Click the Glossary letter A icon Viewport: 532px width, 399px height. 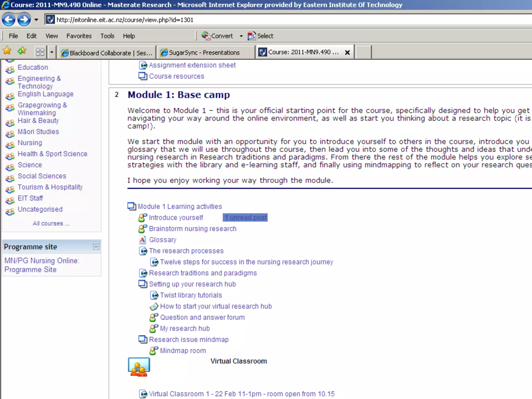(142, 240)
